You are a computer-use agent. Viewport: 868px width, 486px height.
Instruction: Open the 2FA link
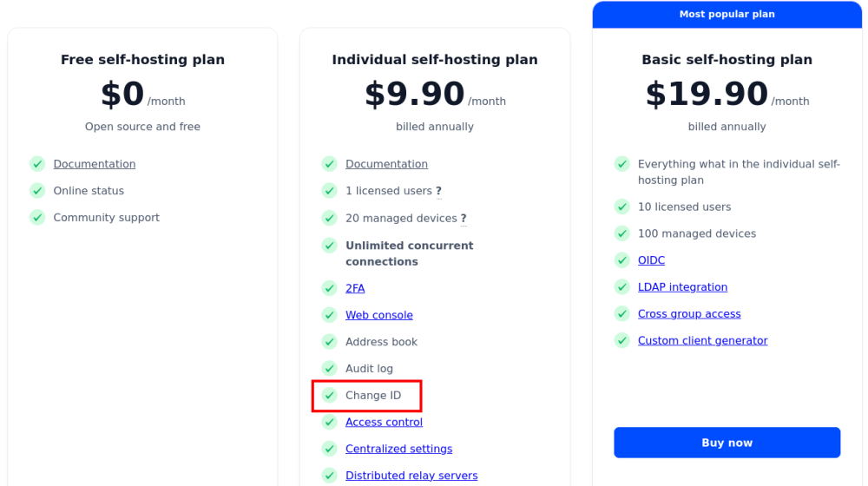pos(355,288)
